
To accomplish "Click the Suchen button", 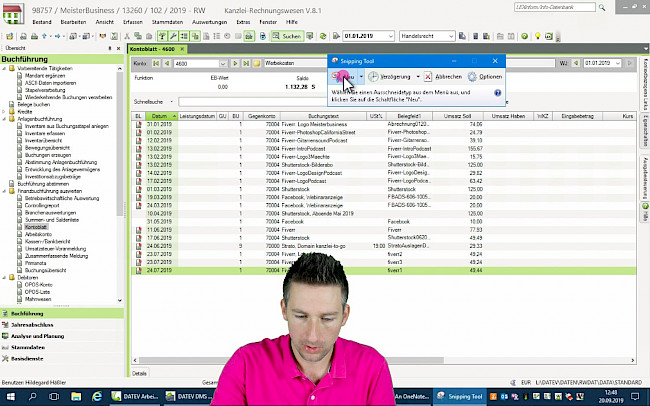I will [287, 36].
